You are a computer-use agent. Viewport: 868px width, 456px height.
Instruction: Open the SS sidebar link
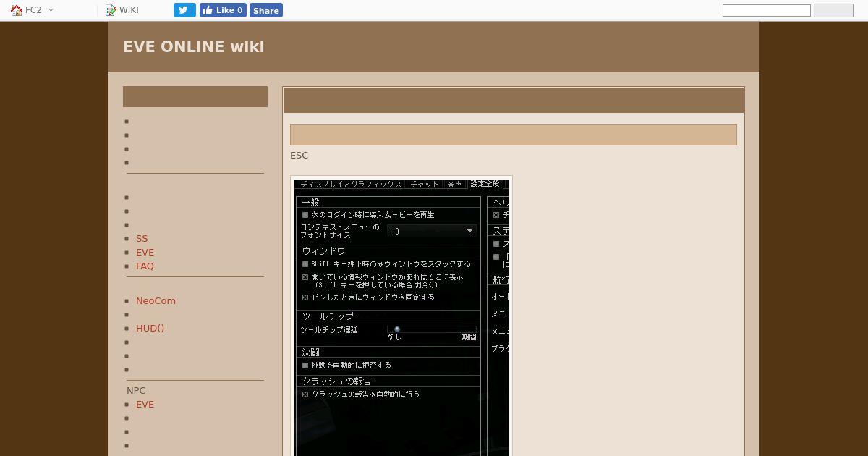click(x=142, y=238)
